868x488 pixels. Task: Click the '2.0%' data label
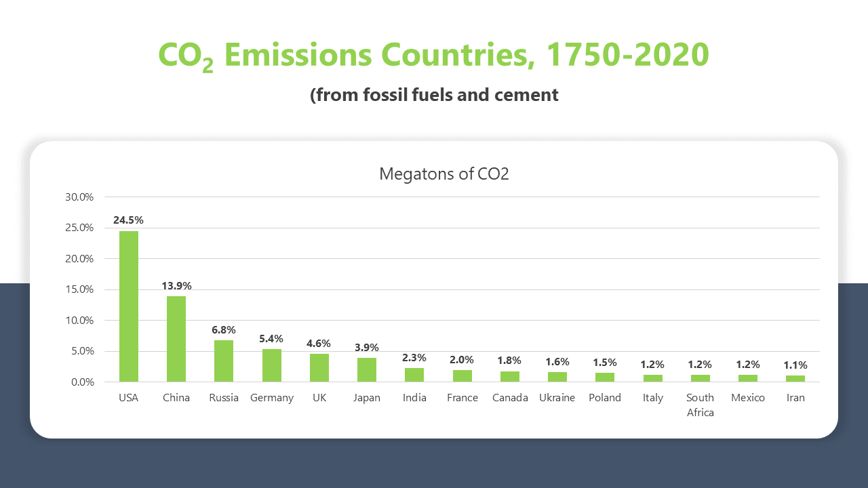click(462, 359)
